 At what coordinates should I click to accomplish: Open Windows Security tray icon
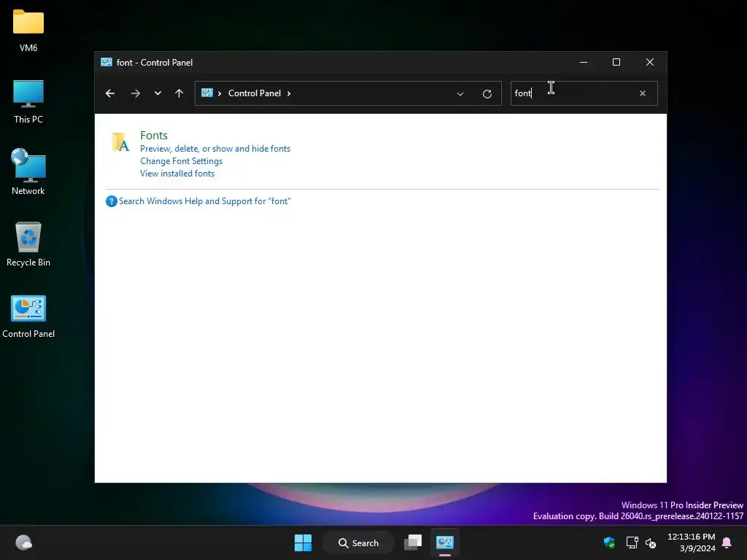click(609, 542)
